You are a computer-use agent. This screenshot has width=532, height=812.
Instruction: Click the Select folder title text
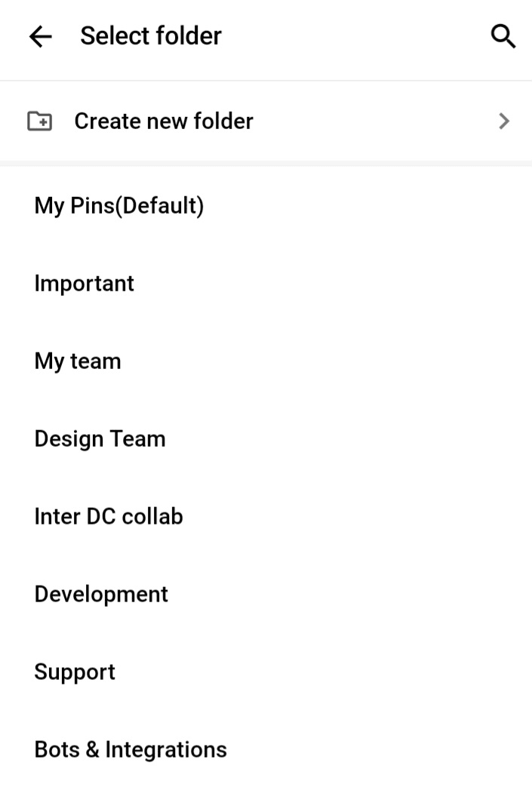point(151,36)
